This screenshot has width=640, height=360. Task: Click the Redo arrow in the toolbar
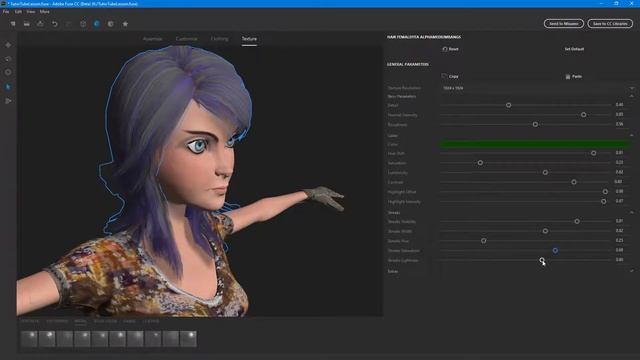coord(69,24)
